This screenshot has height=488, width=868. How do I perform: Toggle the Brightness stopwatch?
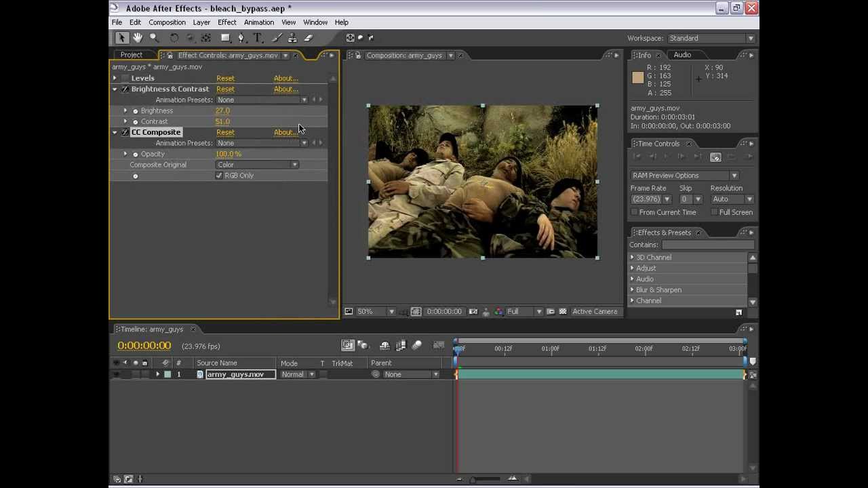coord(135,111)
